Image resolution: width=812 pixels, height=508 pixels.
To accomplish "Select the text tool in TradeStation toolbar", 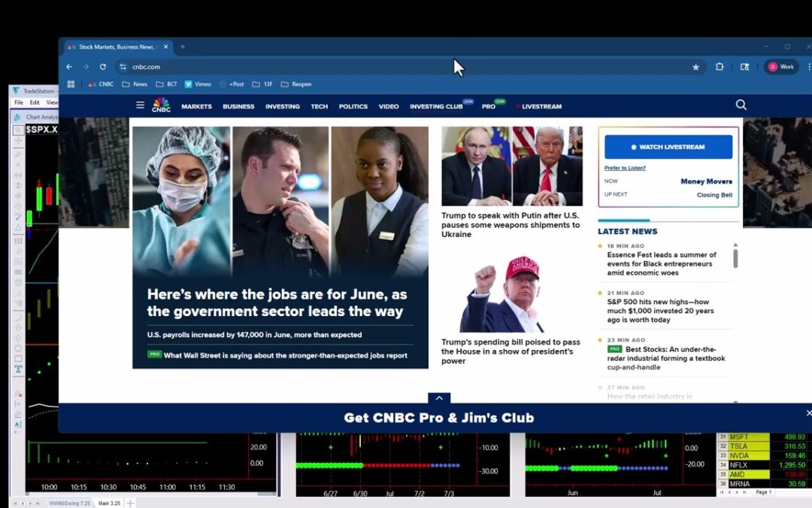I will click(x=18, y=369).
